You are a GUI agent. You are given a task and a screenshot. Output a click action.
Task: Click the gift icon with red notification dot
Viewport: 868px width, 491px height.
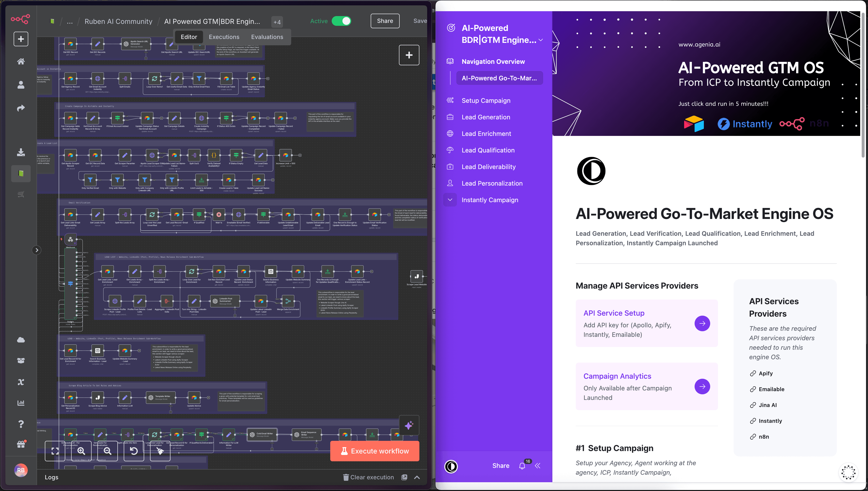point(21,444)
